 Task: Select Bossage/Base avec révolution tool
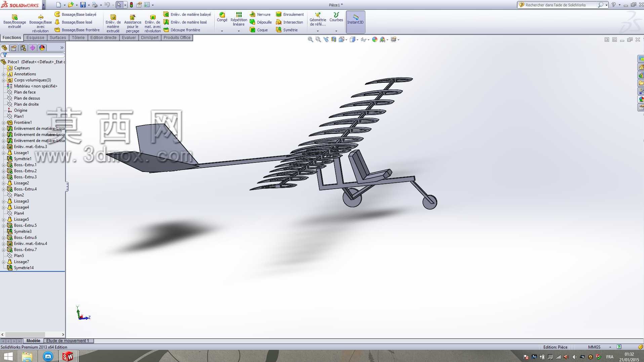point(40,24)
